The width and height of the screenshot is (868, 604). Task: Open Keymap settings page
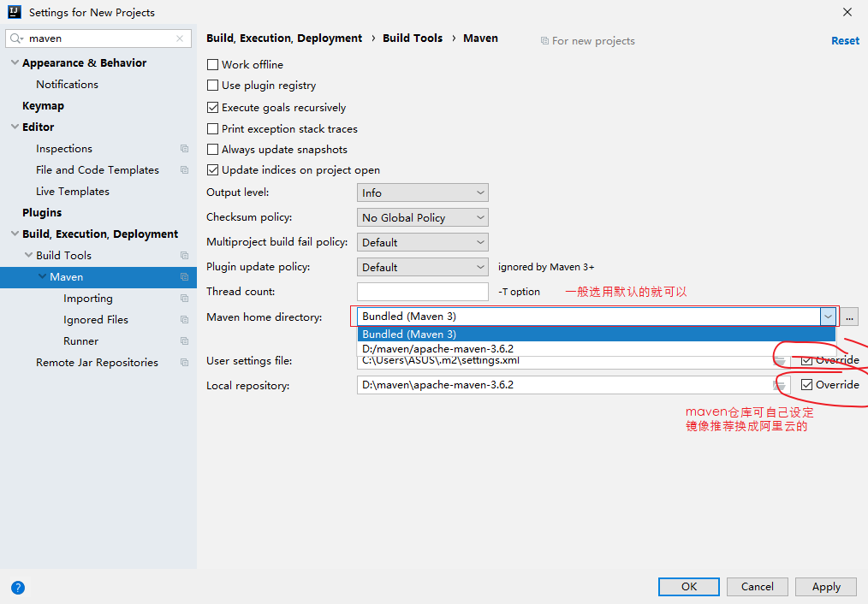(x=43, y=105)
